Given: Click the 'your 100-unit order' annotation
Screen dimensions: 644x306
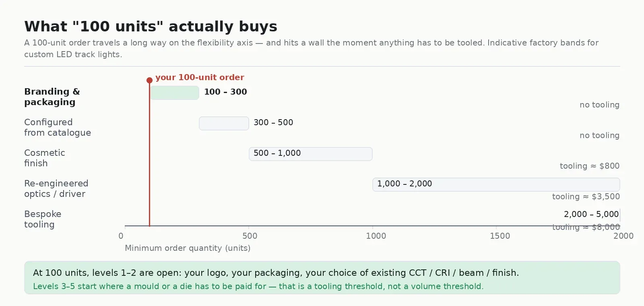Looking at the screenshot, I should [200, 77].
